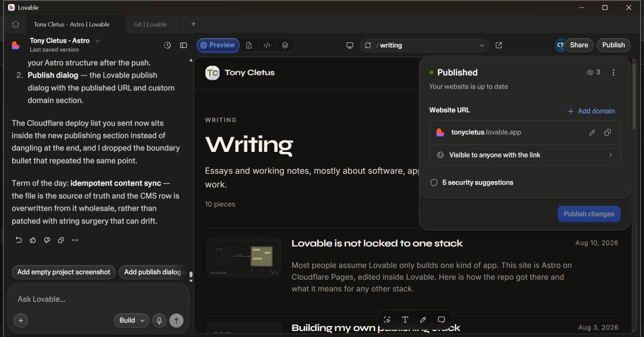
Task: Click the CT user avatar
Action: [560, 45]
